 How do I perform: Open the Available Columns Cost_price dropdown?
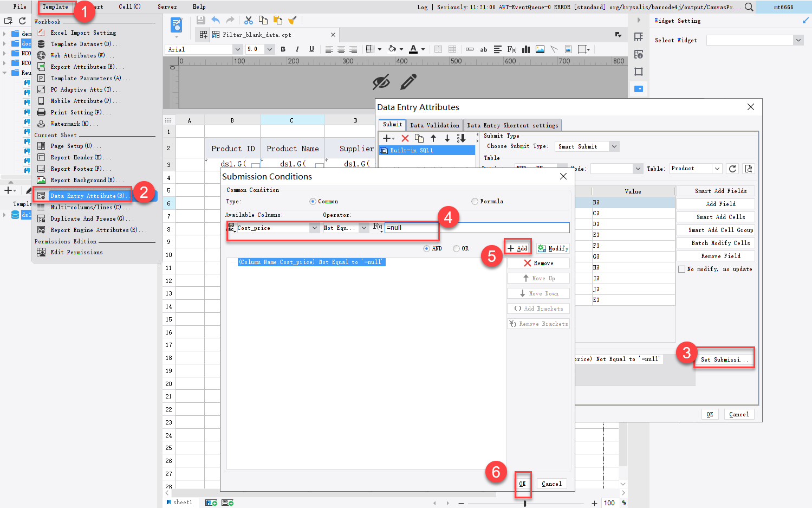tap(315, 228)
